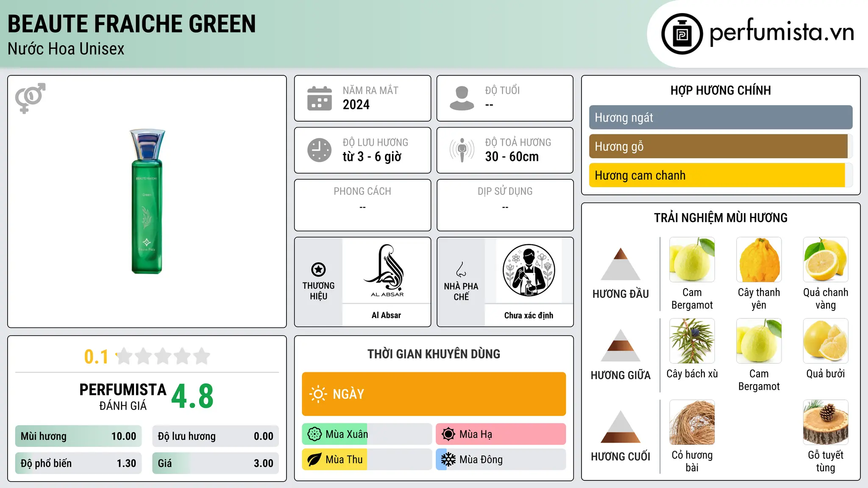Click the Hương giữa pyramid icon
868x488 pixels.
(620, 345)
